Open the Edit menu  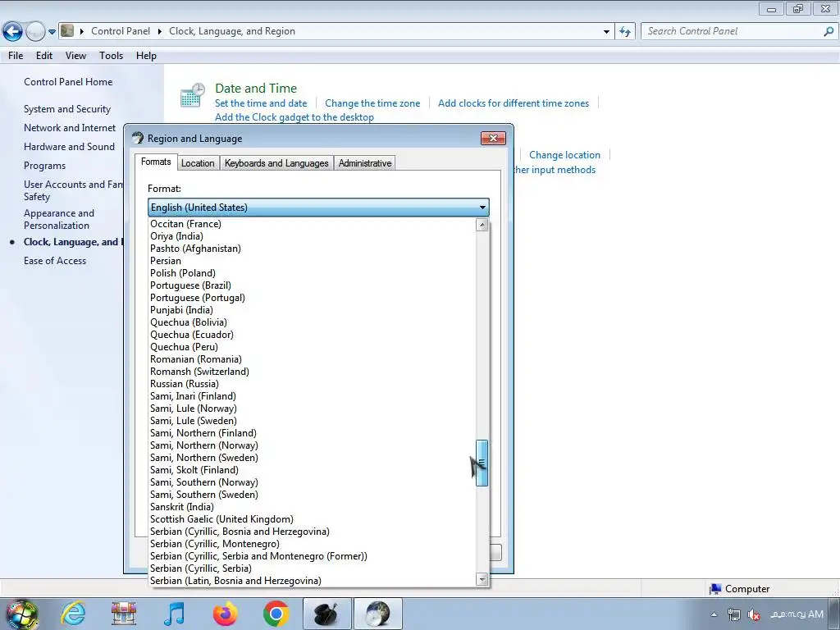(x=44, y=56)
